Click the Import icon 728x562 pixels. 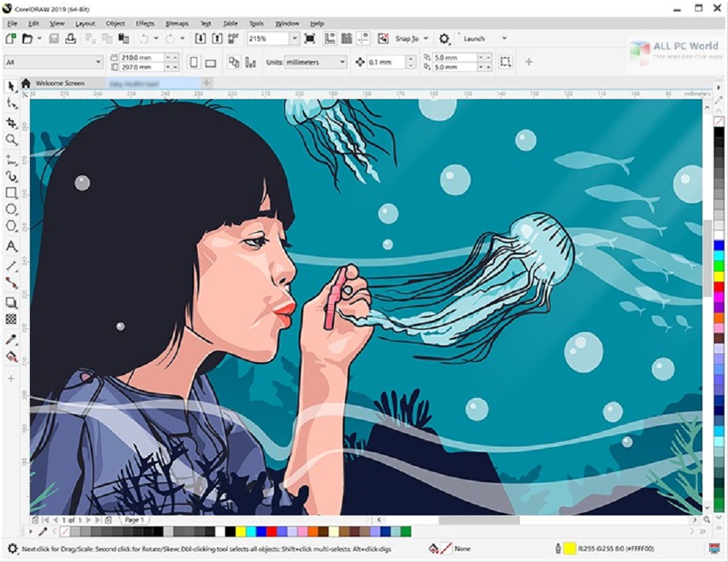pos(200,39)
